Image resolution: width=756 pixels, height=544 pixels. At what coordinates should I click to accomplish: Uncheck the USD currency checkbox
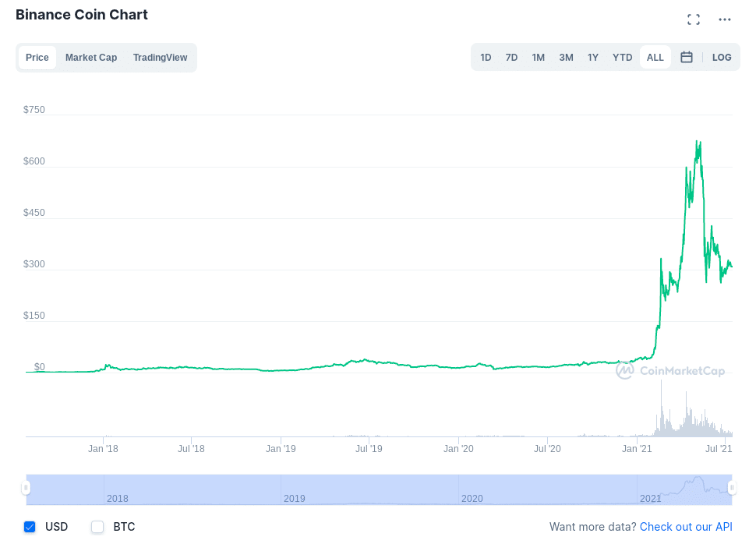(x=30, y=527)
